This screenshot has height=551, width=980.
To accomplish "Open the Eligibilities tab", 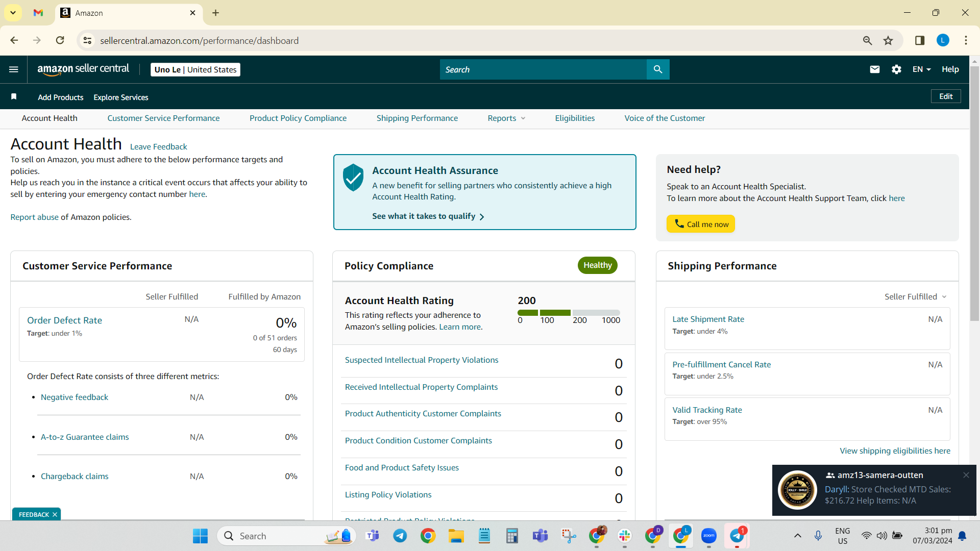I will (x=575, y=118).
